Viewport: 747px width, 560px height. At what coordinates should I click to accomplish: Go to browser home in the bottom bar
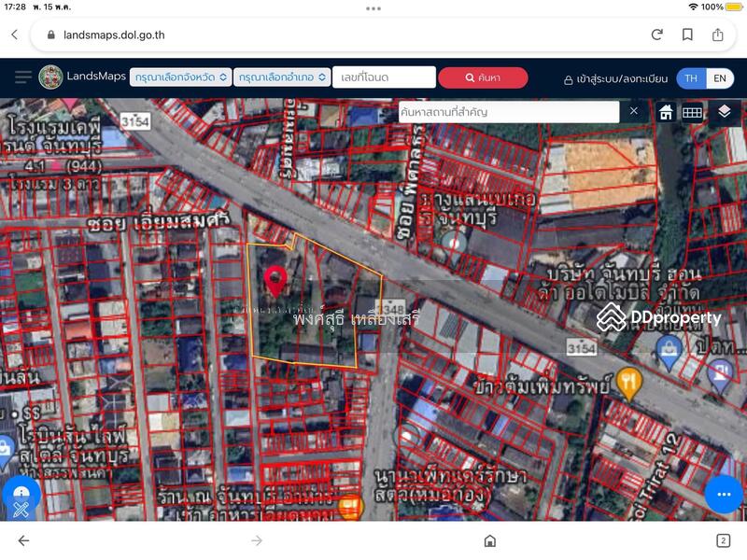(x=489, y=540)
